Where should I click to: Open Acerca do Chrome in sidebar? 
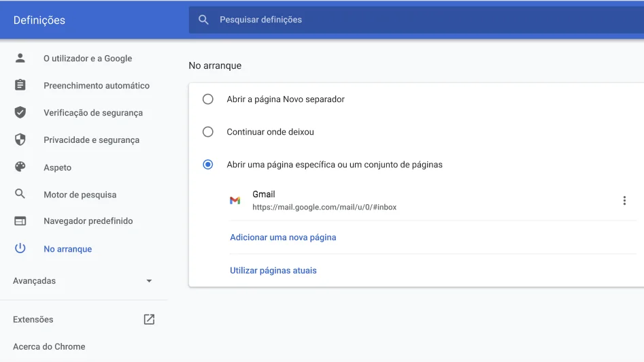[49, 346]
